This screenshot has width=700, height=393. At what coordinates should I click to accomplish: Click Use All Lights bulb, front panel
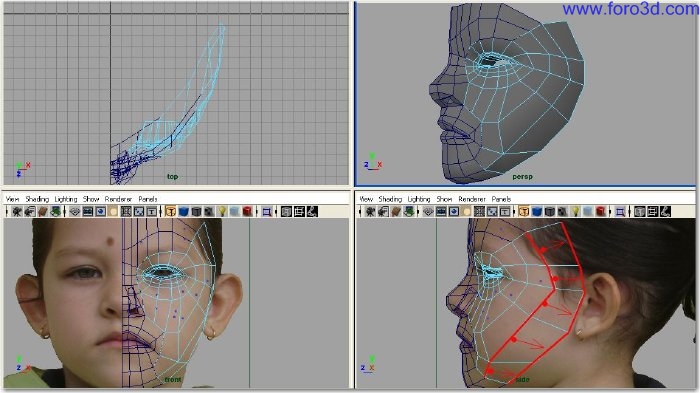[x=222, y=212]
